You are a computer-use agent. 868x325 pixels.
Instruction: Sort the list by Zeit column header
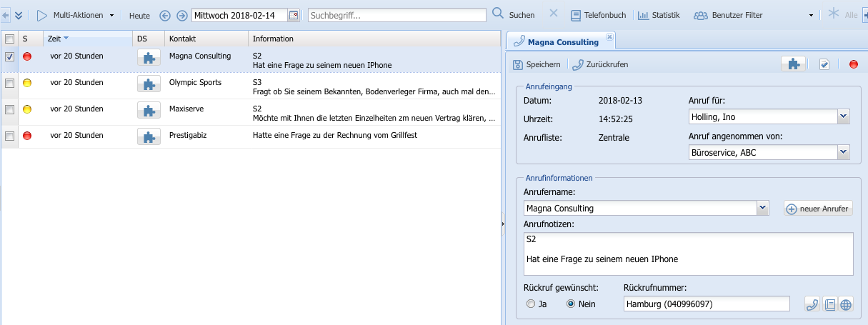54,39
